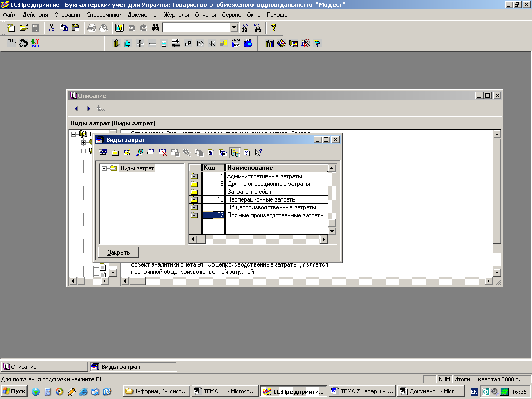532x399 pixels.
Task: Open the Отчеты menu
Action: point(205,15)
